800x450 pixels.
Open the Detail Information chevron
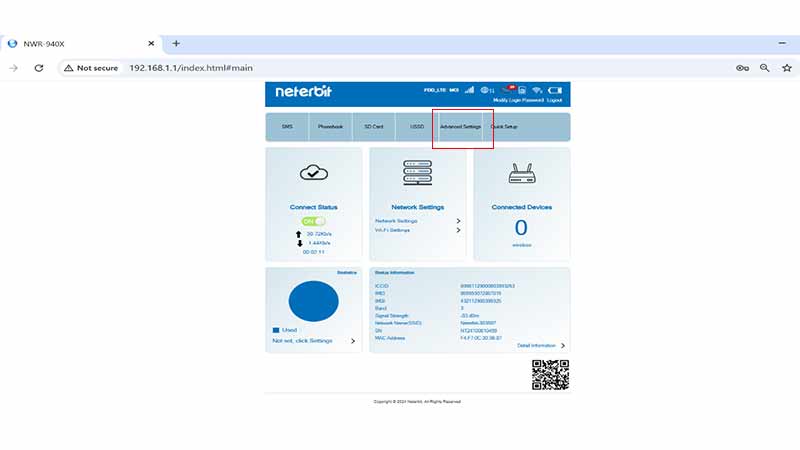click(x=563, y=345)
